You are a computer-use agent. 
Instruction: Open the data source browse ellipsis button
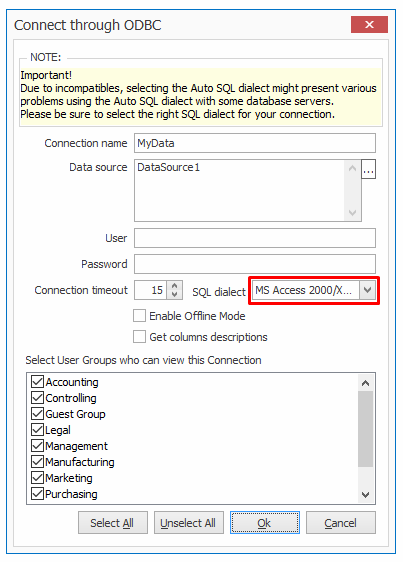tap(368, 169)
